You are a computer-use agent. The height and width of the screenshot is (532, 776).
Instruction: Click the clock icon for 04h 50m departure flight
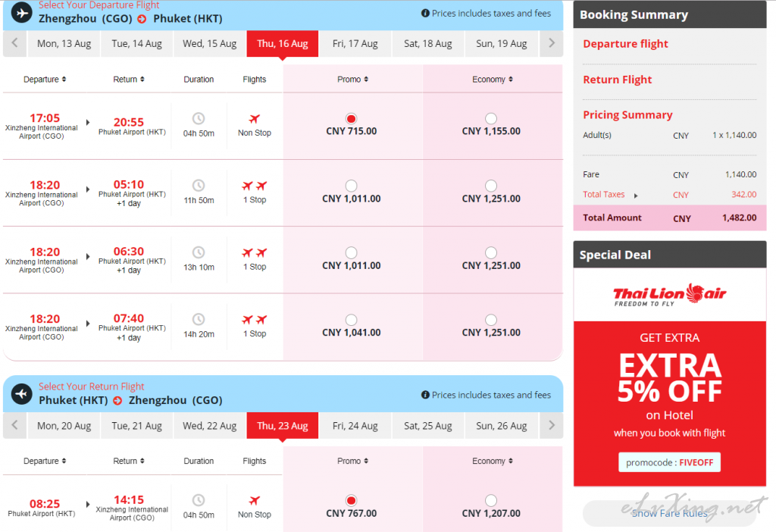point(199,119)
